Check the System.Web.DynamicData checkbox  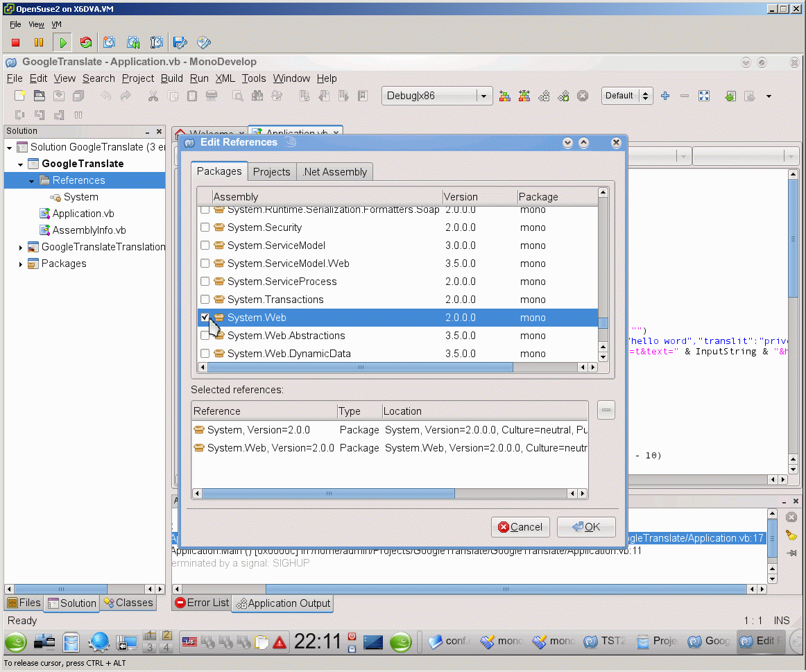pos(205,354)
